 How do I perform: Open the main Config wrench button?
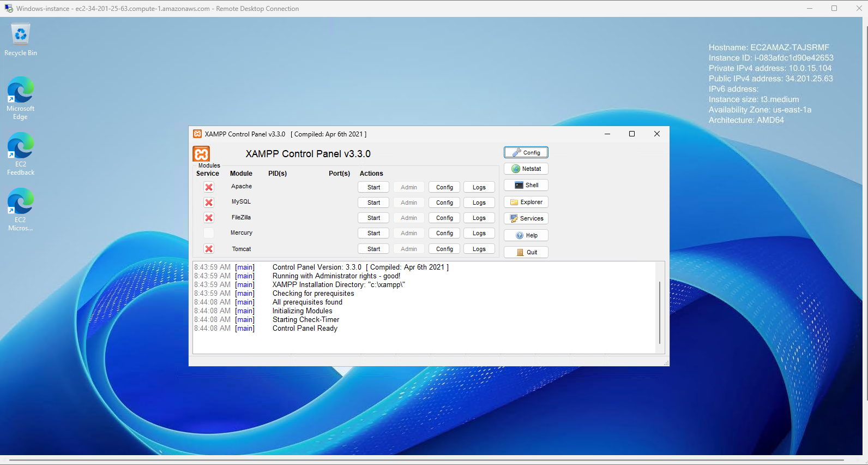[526, 152]
